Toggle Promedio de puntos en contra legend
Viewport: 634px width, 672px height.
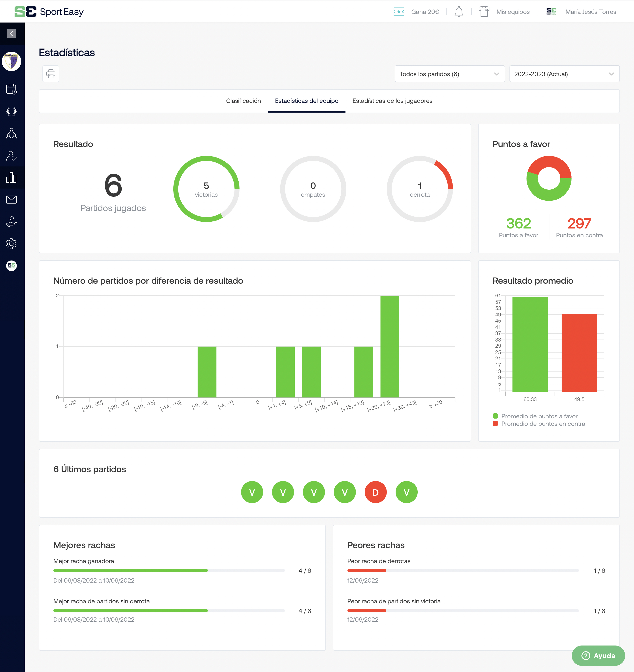tap(539, 424)
